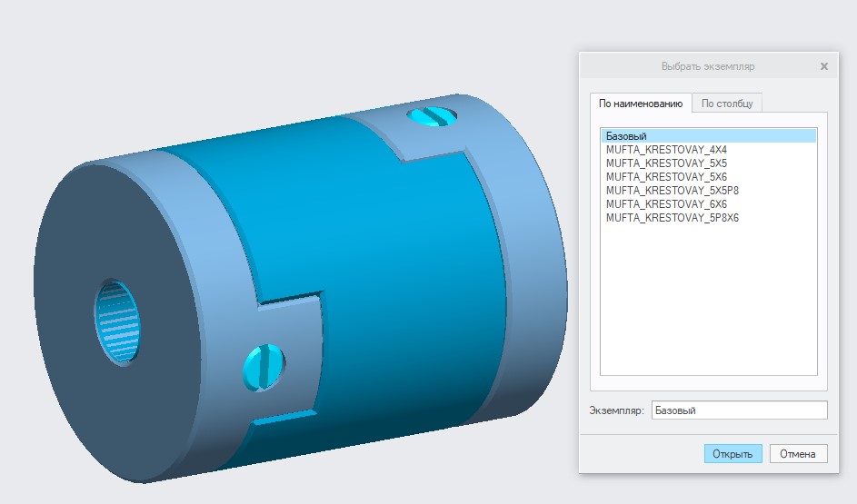Click the lower set screw on coupling
The width and height of the screenshot is (857, 504).
point(263,367)
